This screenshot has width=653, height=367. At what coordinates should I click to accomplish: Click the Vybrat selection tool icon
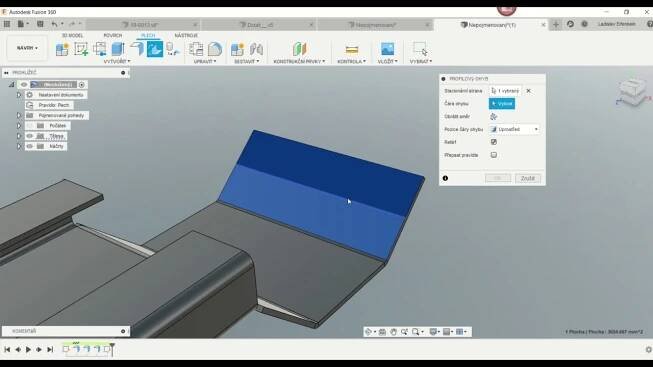pos(420,49)
